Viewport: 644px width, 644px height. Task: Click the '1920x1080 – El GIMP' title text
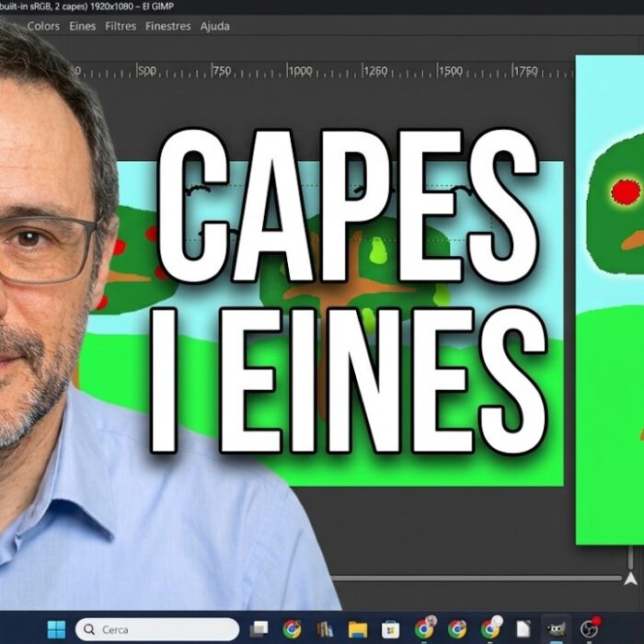click(x=134, y=6)
